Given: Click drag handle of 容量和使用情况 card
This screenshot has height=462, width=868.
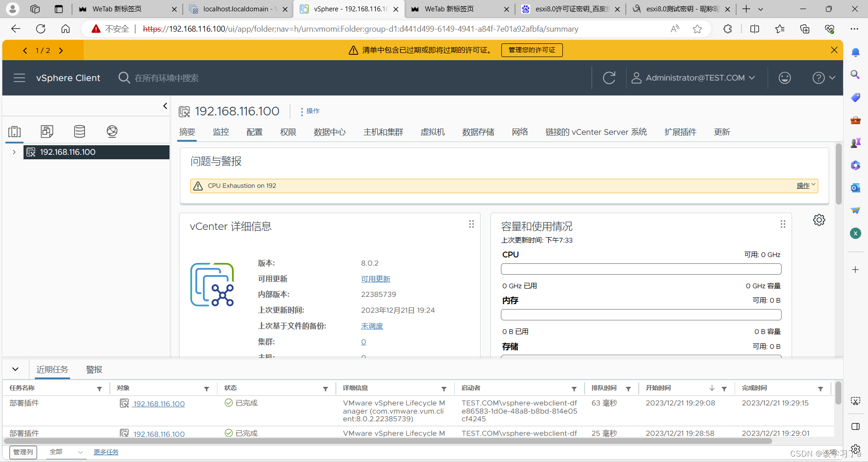Looking at the screenshot, I should point(783,224).
